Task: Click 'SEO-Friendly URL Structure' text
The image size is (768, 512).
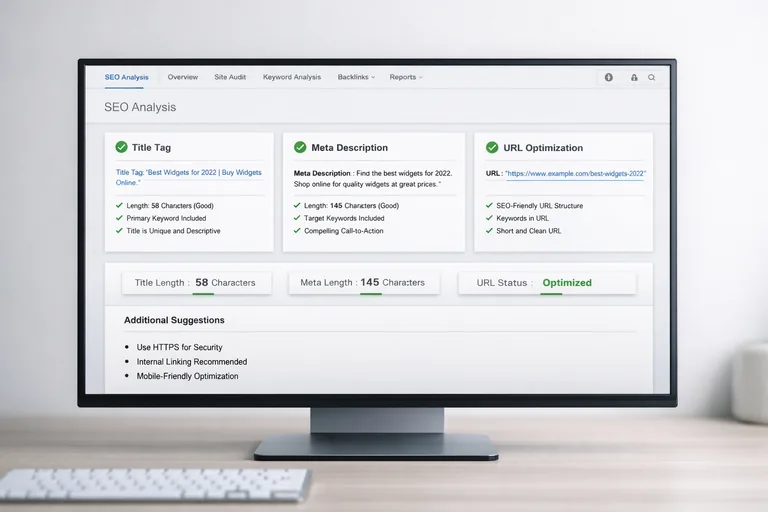Action: coord(540,206)
